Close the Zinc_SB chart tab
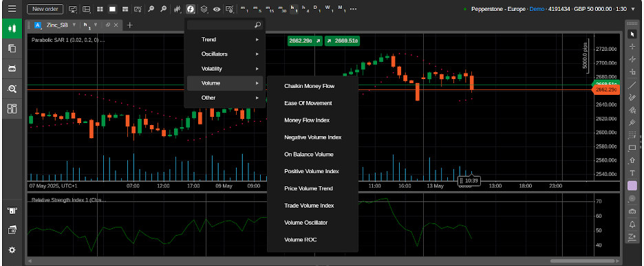 tap(116, 25)
